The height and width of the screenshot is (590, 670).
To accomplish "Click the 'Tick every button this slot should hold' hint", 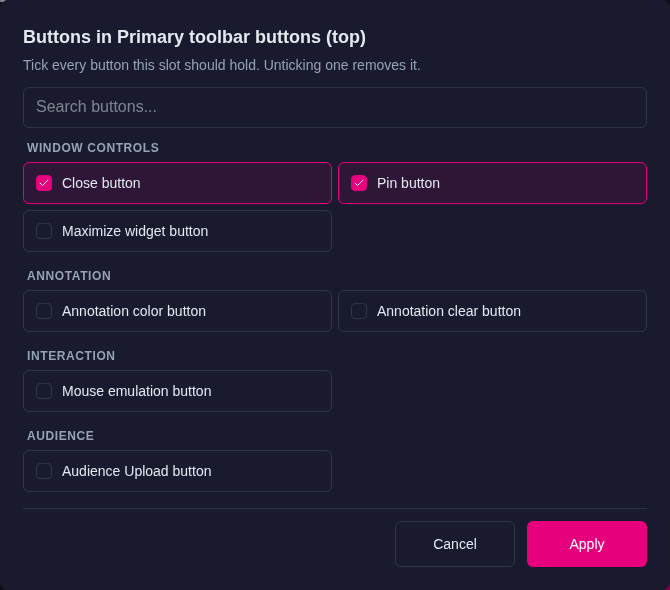I will click(222, 65).
